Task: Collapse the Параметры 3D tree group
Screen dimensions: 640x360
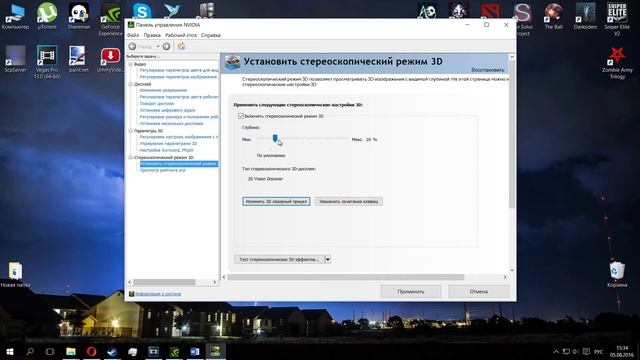Action: pyautogui.click(x=131, y=131)
